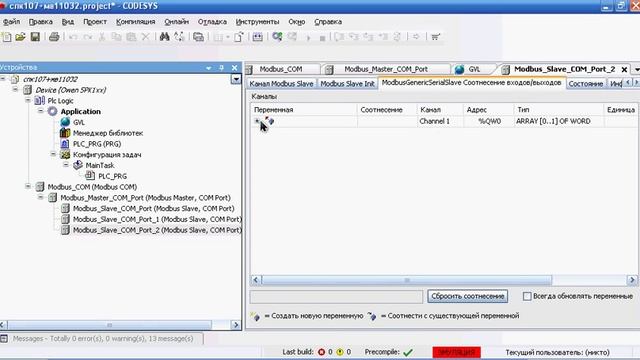Click the Replace icon next to binoculars
The height and width of the screenshot is (360, 640).
(179, 37)
